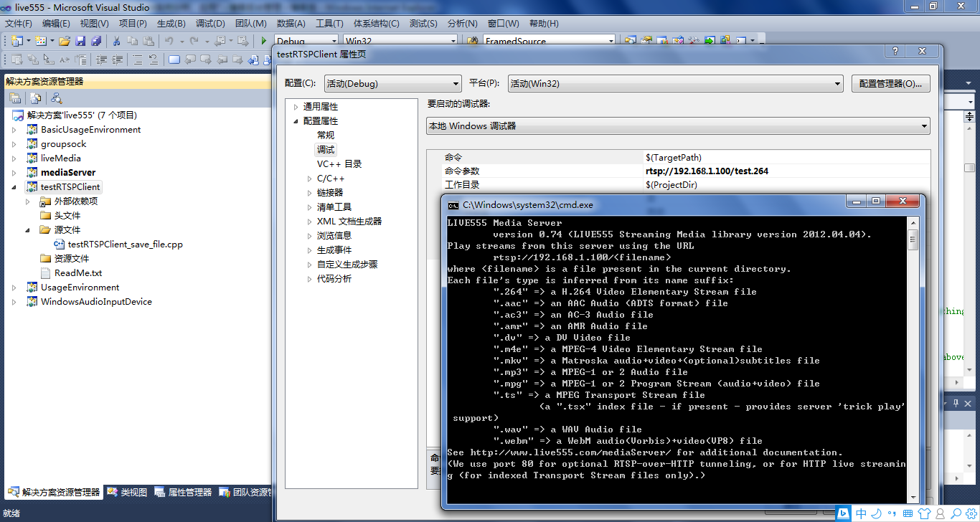
Task: Open the 本地 Windows 调试器 dropdown
Action: click(678, 125)
